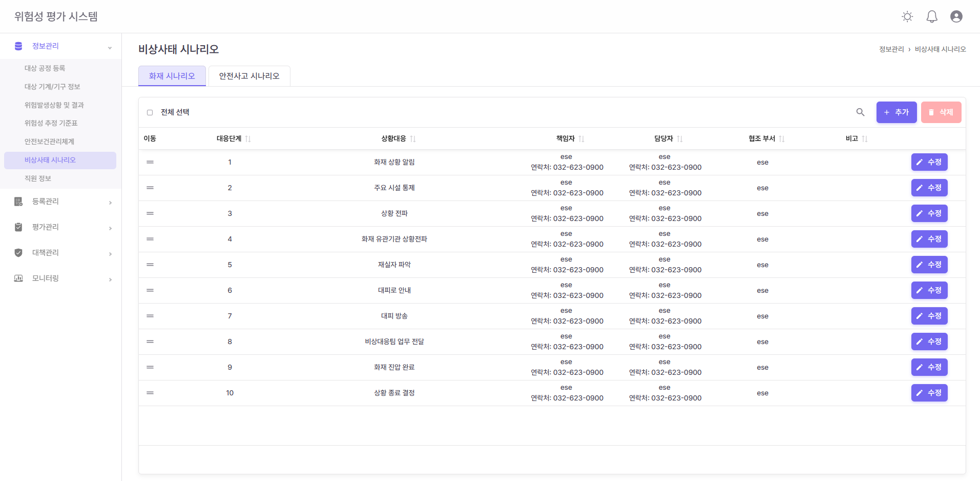Click the sort arrows next to 협조 부서
The height and width of the screenshot is (481, 980).
(x=782, y=139)
